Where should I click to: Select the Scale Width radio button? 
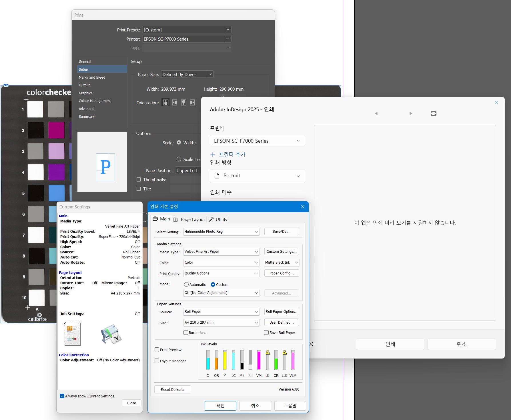click(x=179, y=142)
